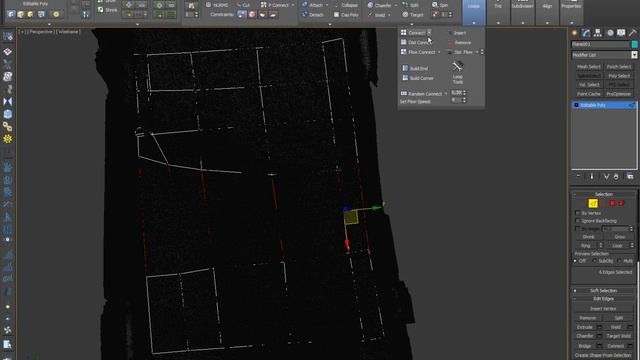Click Random Connect tool
Image resolution: width=640 pixels, height=360 pixels.
click(421, 93)
